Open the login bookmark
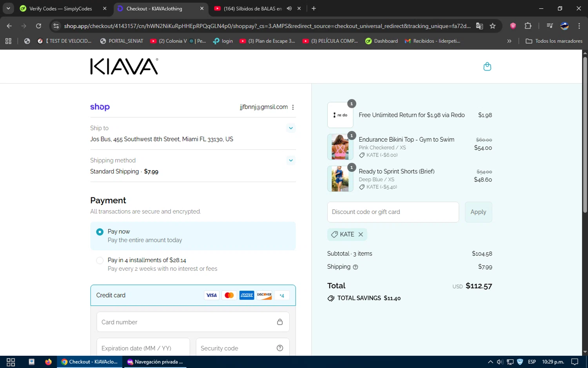Viewport: 588px width, 368px height. pyautogui.click(x=223, y=41)
